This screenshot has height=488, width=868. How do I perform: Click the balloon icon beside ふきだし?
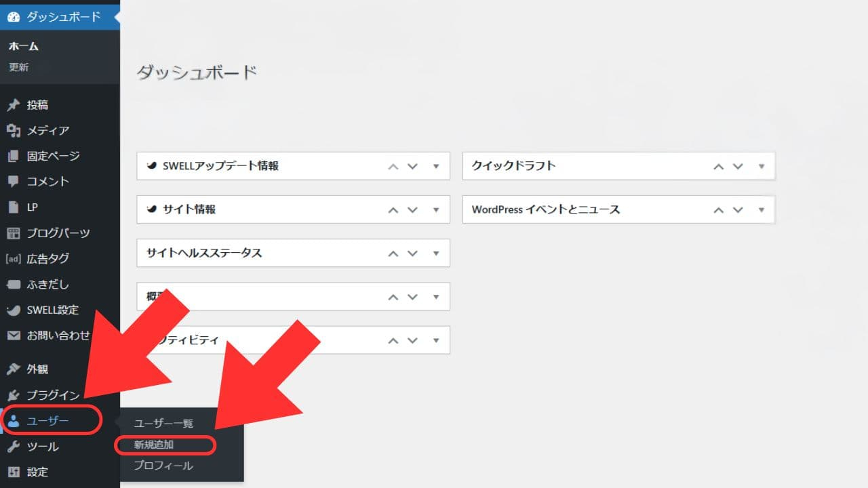click(x=13, y=285)
